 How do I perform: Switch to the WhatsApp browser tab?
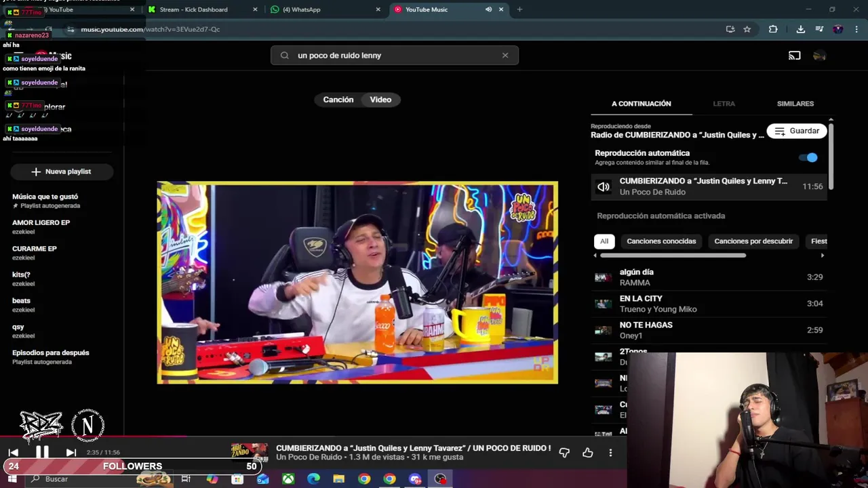[325, 9]
